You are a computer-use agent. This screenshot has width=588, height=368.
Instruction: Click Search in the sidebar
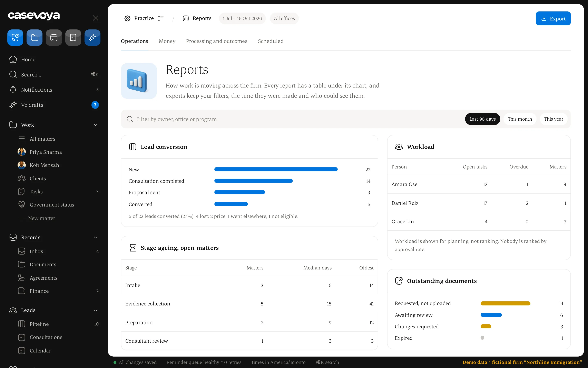[x=54, y=74]
